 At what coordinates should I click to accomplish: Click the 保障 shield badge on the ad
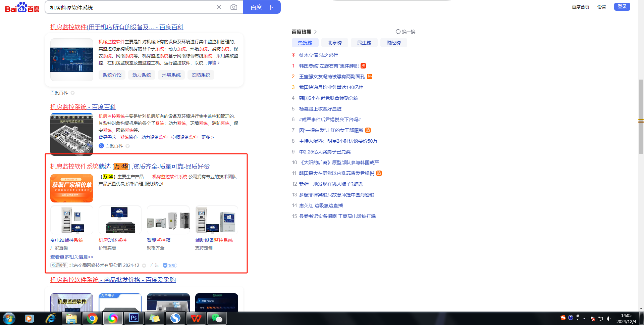click(x=170, y=265)
